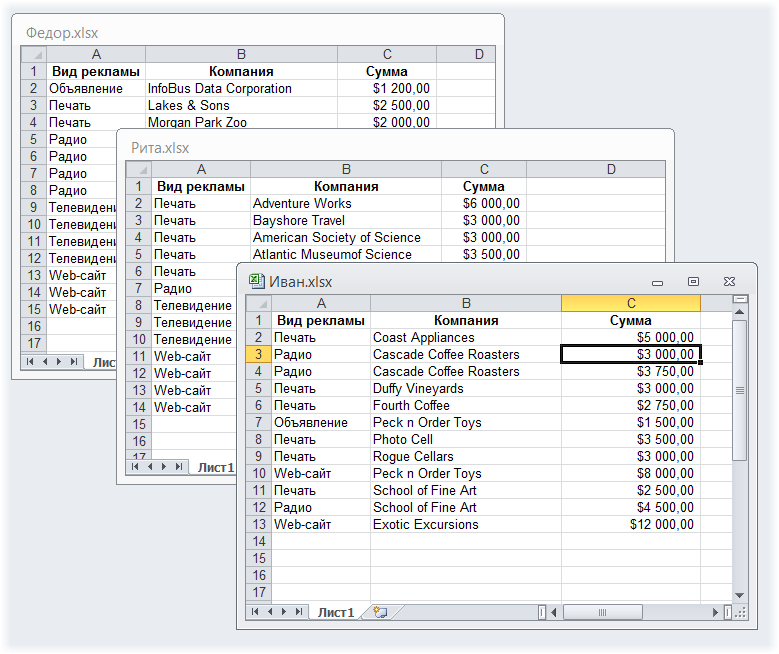This screenshot has height=654, width=779.
Task: Select column A header in Иван.xlsx
Action: 321,303
